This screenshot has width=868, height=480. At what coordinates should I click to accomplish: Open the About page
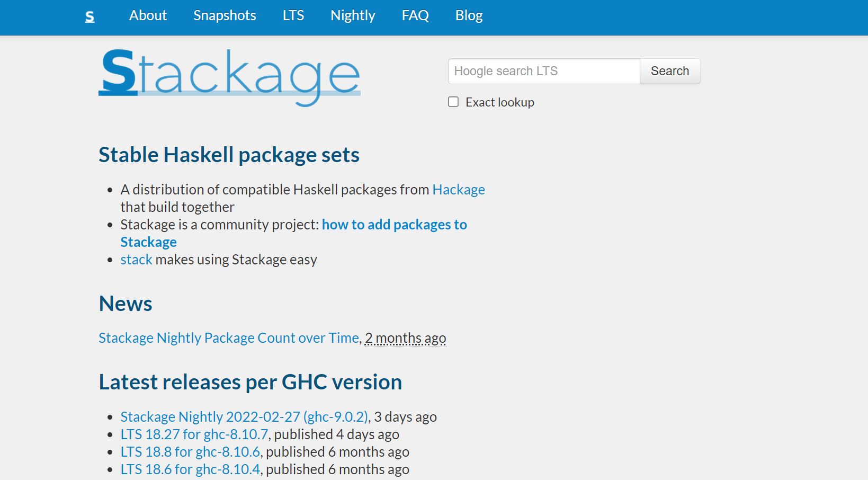(148, 16)
